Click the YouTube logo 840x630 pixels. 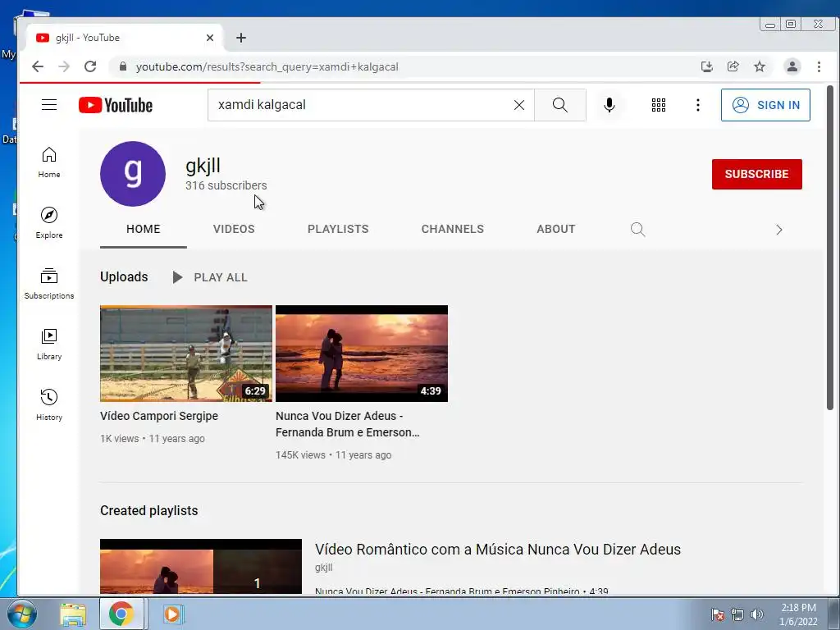click(116, 105)
